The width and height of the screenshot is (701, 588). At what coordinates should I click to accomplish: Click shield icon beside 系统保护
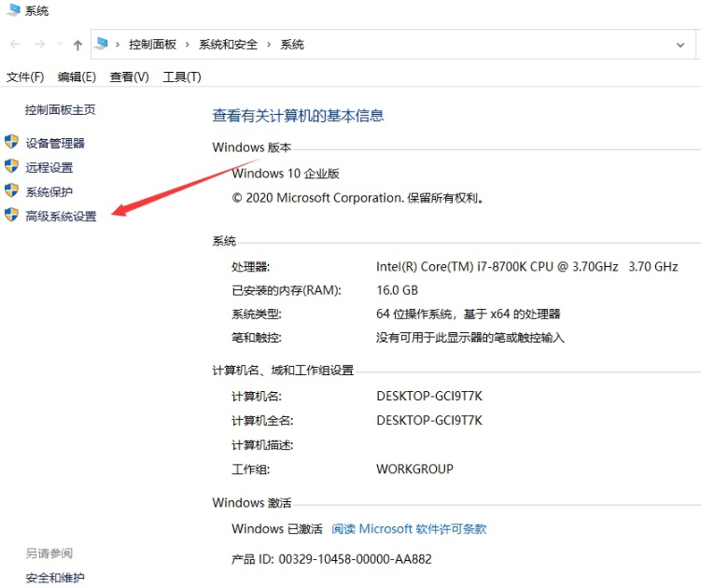coord(11,190)
